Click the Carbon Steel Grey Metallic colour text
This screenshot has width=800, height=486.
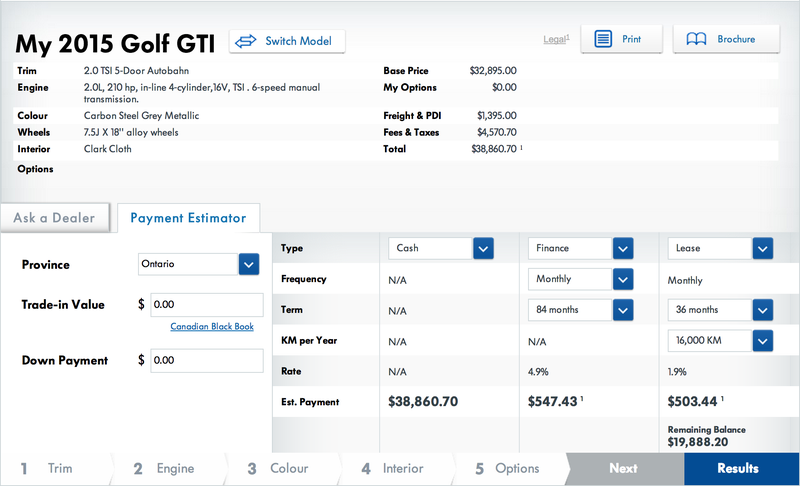[141, 116]
